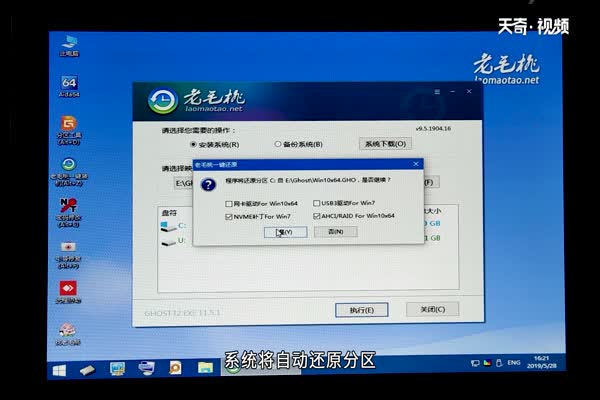Tick the USB3驱动For Win7 checkbox

click(316, 203)
